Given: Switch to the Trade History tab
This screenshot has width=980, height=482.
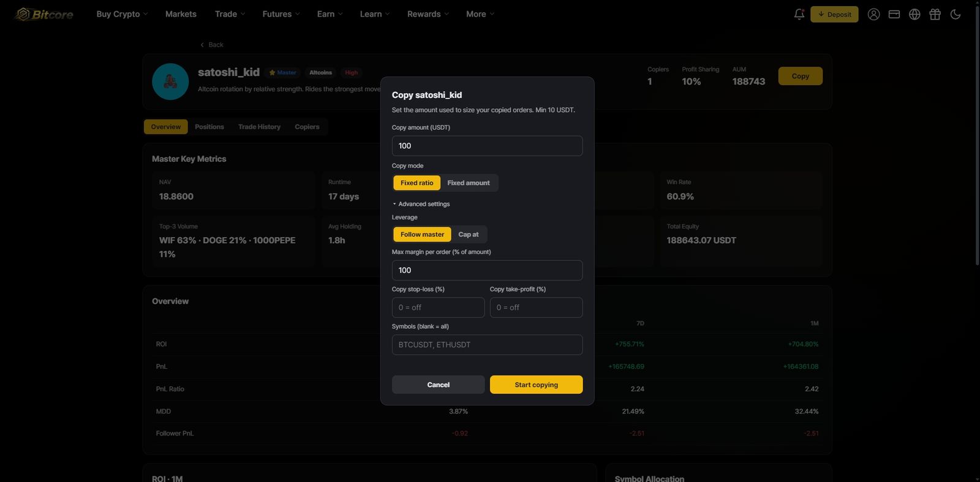Looking at the screenshot, I should (x=259, y=127).
